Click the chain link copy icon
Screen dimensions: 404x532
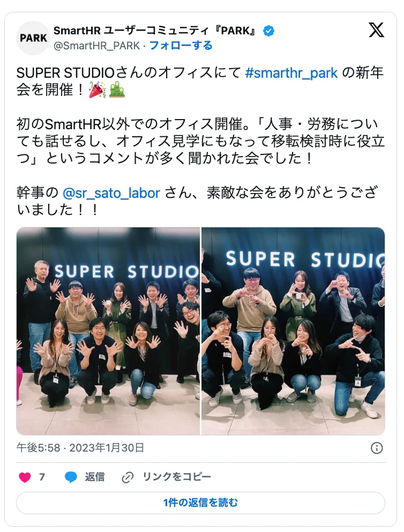point(128,477)
